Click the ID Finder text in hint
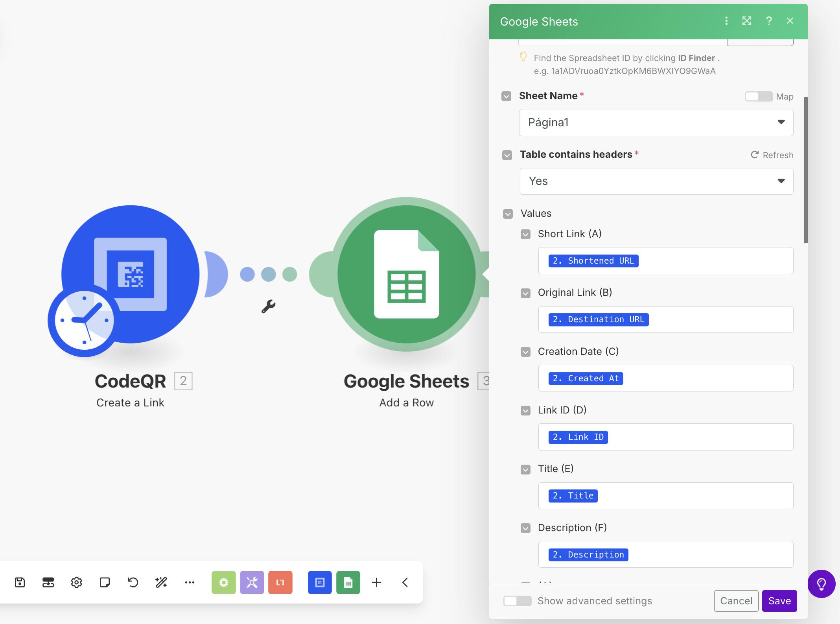 click(696, 58)
